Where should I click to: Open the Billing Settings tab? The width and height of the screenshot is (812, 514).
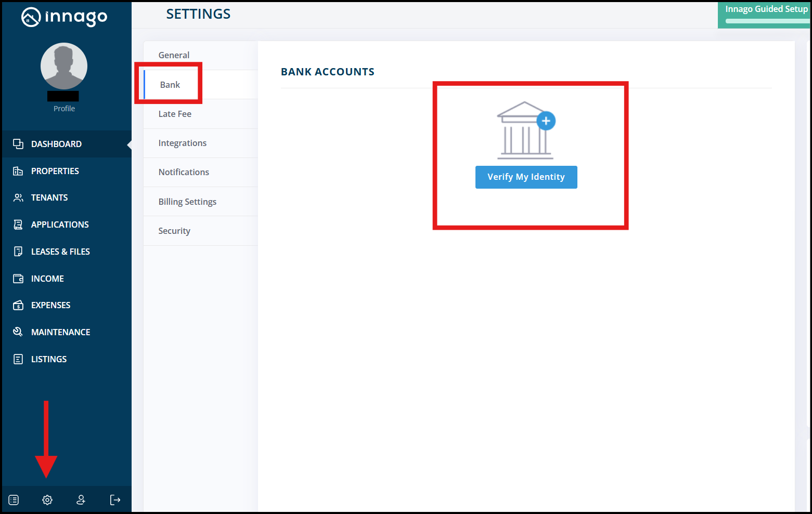[187, 202]
